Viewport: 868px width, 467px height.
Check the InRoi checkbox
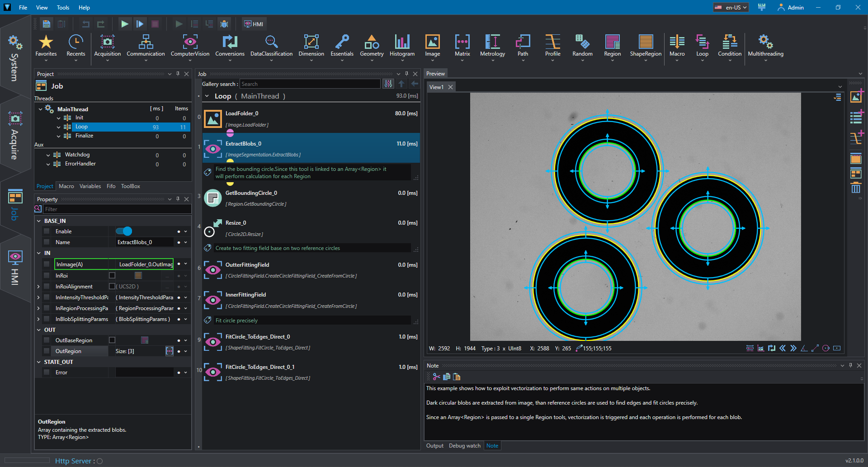(112, 275)
